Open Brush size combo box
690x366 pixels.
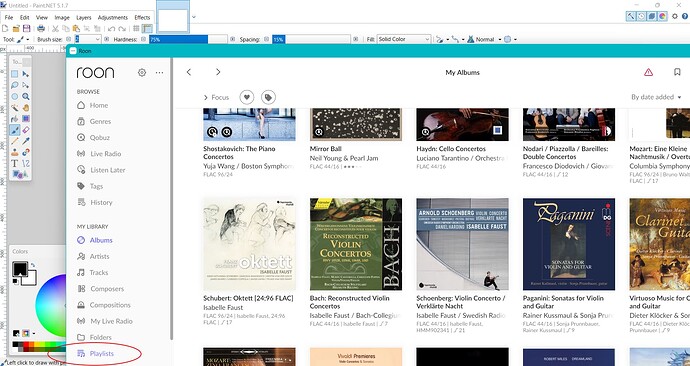(88, 39)
